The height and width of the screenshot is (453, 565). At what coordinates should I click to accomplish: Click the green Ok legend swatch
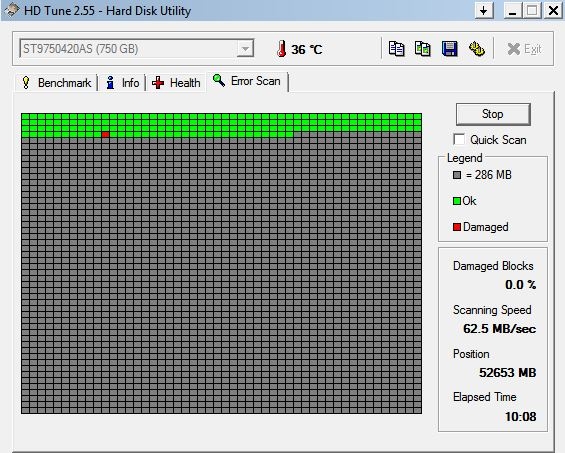(457, 201)
